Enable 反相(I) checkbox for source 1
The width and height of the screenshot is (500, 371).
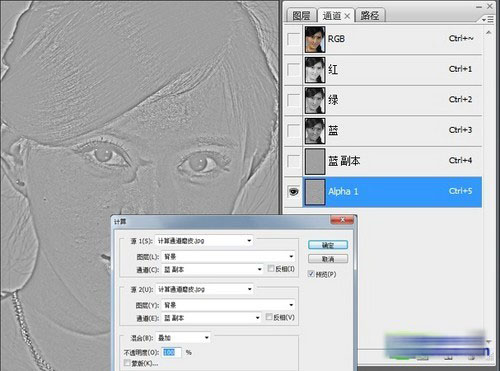(x=271, y=269)
